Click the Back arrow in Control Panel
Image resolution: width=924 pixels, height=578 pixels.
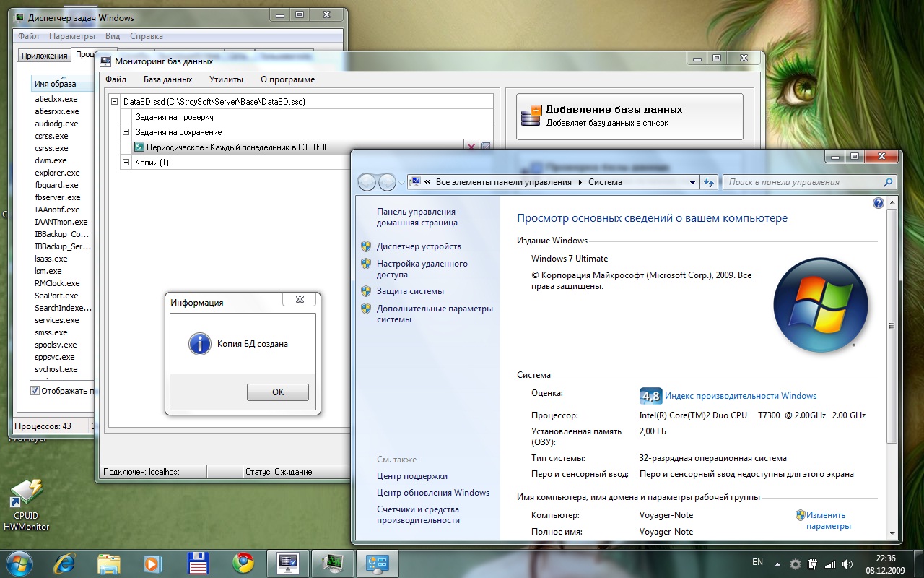[367, 182]
